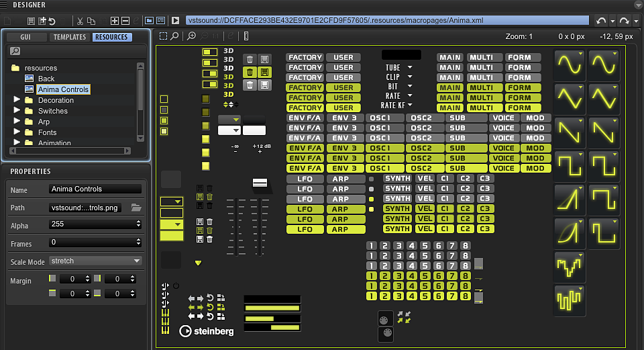Click the bottom margin value stepper
Screen dimensions: 644x350
click(132, 294)
